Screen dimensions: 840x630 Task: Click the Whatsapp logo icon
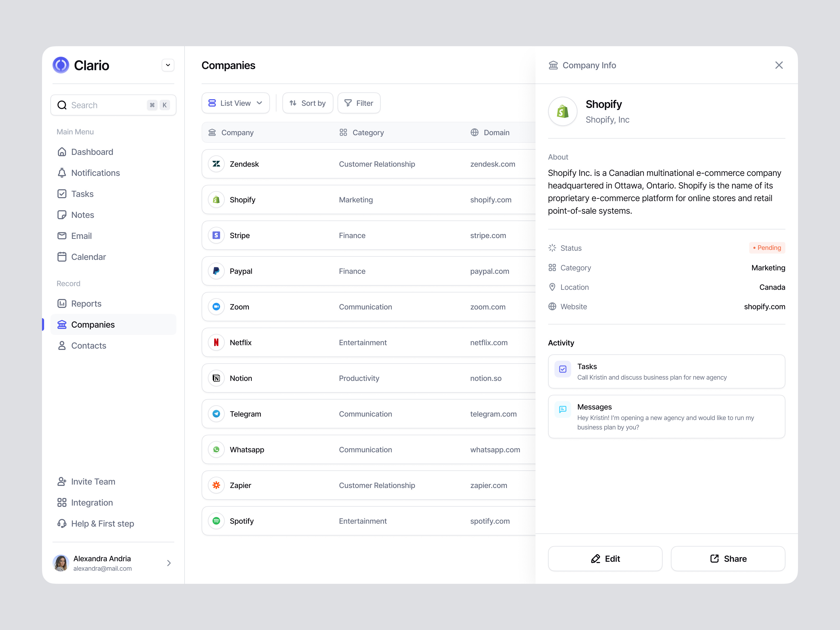point(216,450)
